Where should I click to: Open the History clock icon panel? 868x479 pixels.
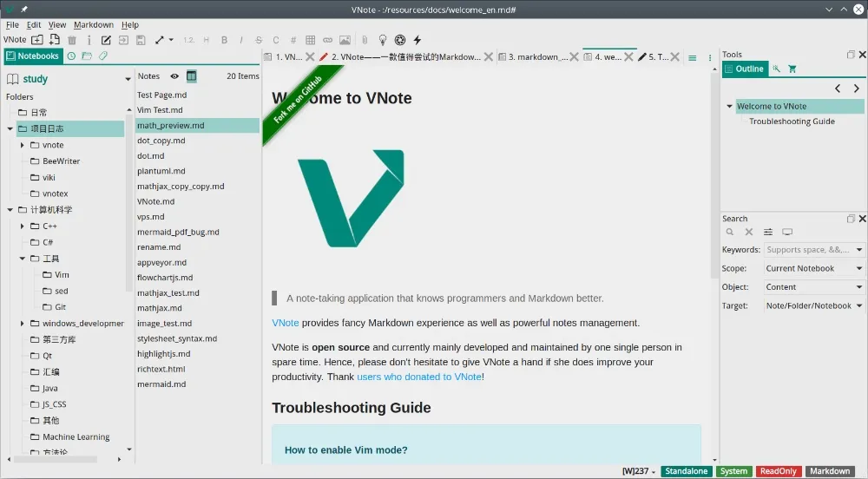[x=72, y=56]
